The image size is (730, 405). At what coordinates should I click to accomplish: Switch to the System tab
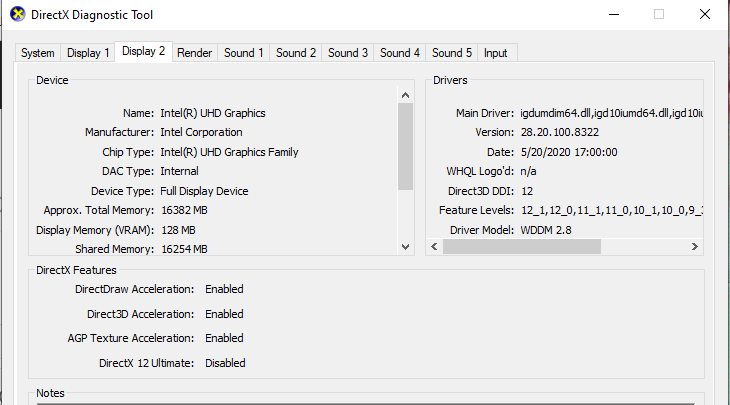coord(38,53)
